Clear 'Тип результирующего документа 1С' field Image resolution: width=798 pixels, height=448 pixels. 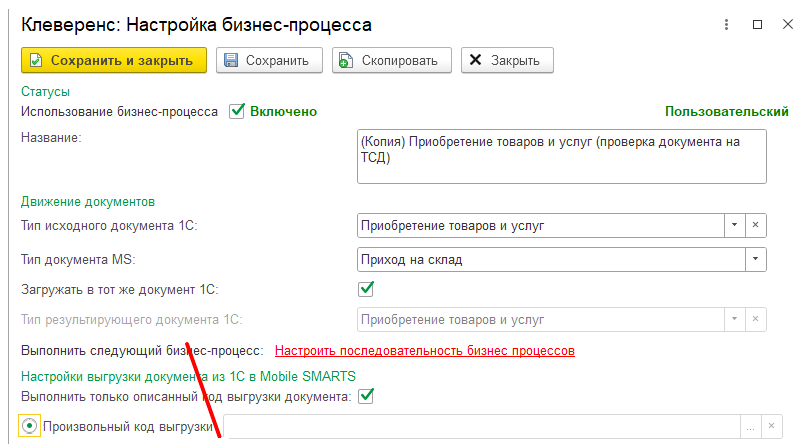click(x=756, y=319)
